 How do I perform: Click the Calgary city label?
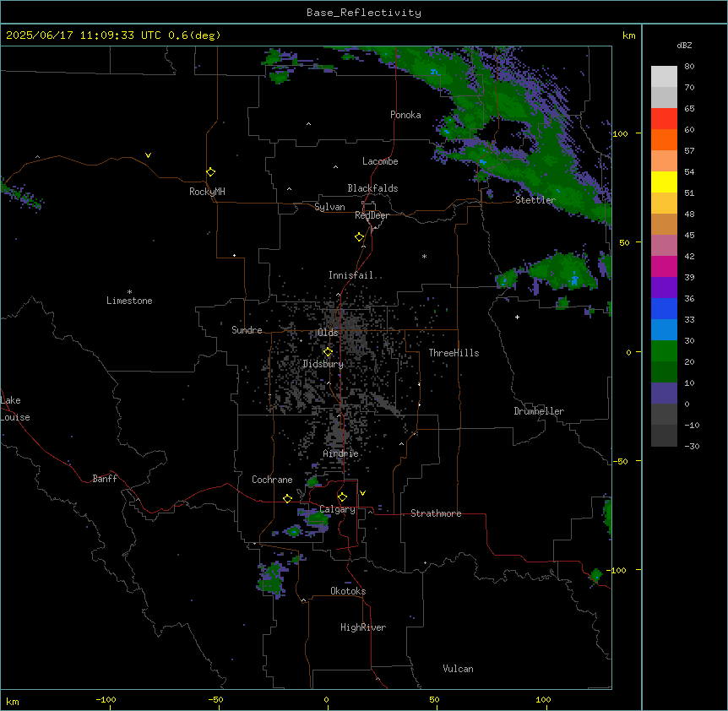coord(337,509)
